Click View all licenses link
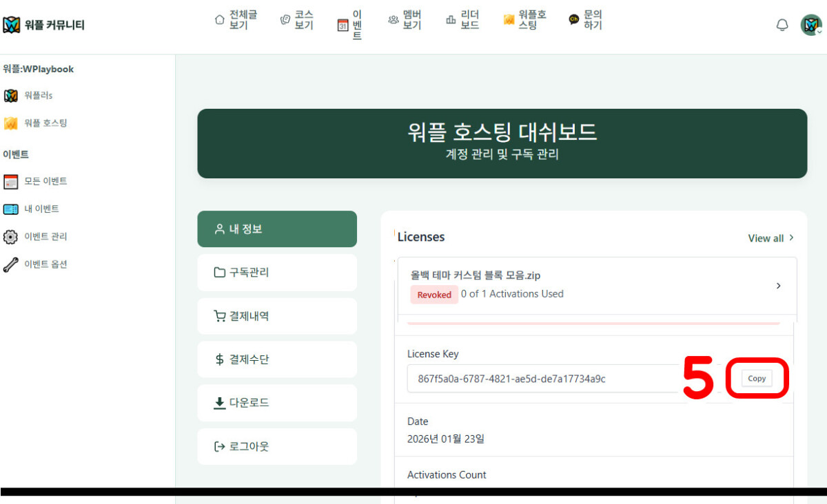 tap(770, 238)
